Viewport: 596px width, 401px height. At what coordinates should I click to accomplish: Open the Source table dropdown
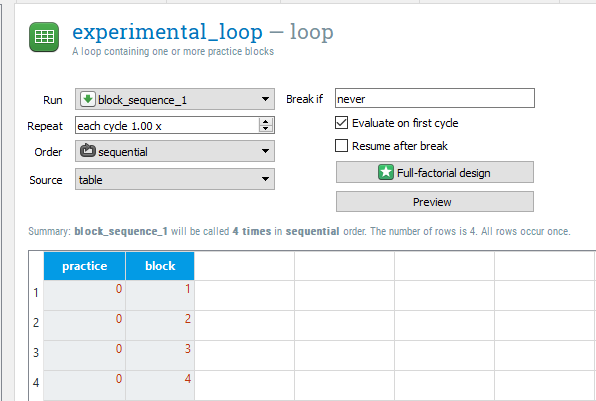pyautogui.click(x=175, y=179)
